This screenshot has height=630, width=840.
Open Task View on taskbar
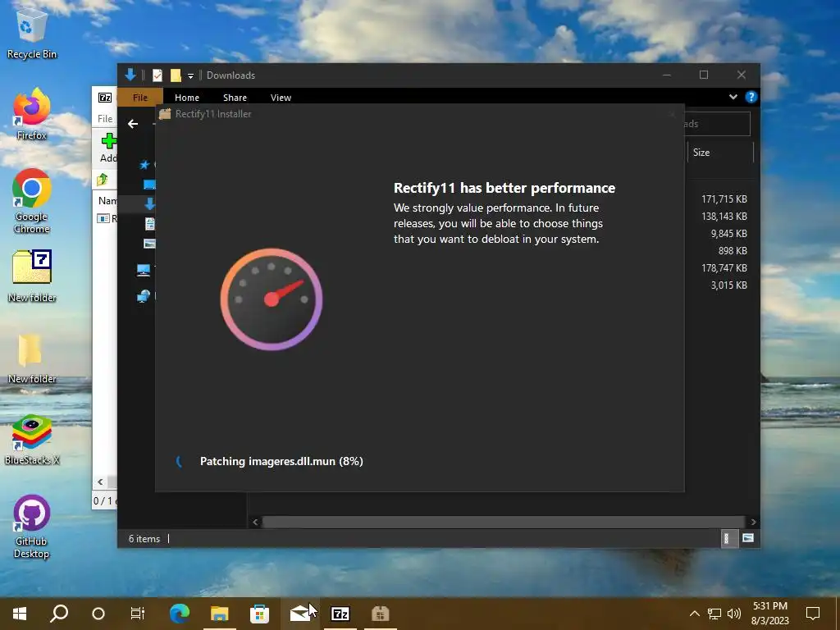point(138,614)
